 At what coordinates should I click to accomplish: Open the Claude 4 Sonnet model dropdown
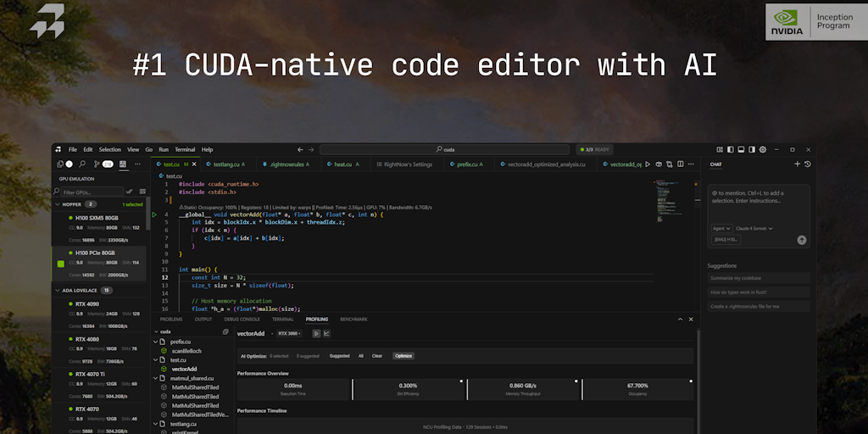click(754, 228)
